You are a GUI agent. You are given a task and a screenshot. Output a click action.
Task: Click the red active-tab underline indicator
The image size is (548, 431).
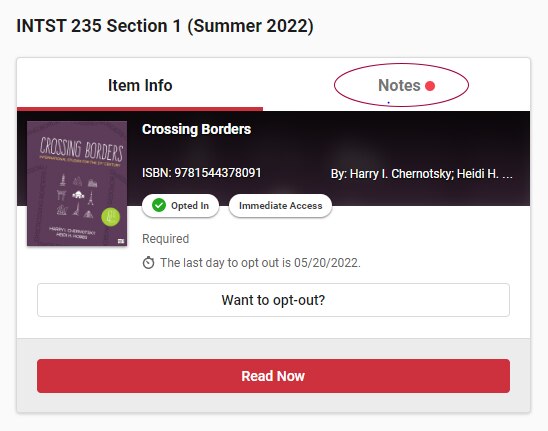tap(140, 109)
